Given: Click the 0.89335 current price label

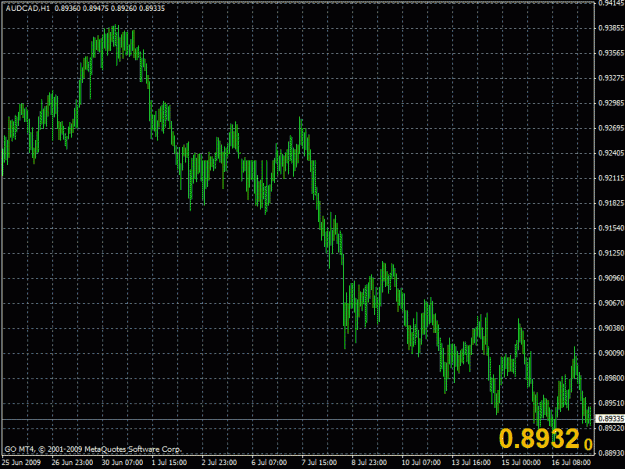Looking at the screenshot, I should [611, 419].
